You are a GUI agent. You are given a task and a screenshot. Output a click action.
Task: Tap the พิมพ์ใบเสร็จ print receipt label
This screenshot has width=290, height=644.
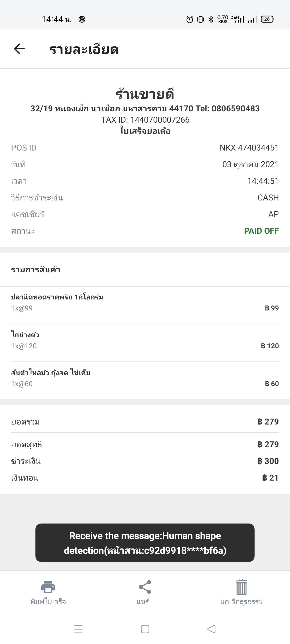pyautogui.click(x=48, y=602)
